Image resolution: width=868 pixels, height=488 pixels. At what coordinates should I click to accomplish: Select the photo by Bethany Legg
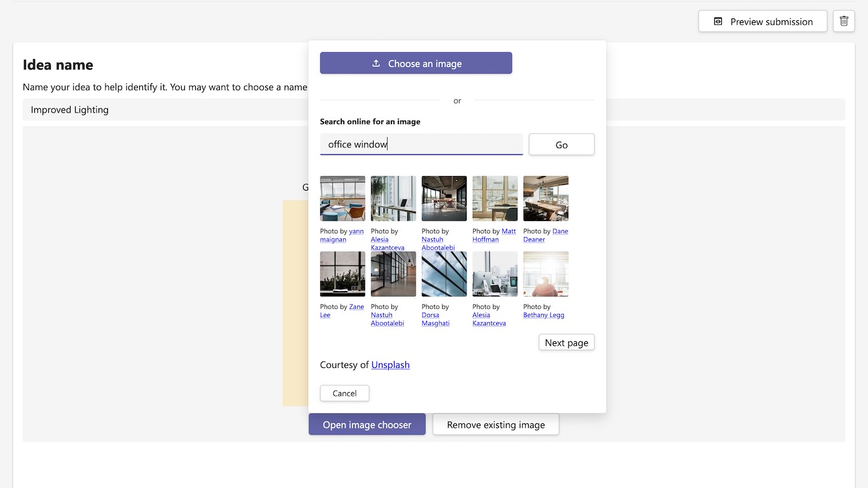[546, 274]
